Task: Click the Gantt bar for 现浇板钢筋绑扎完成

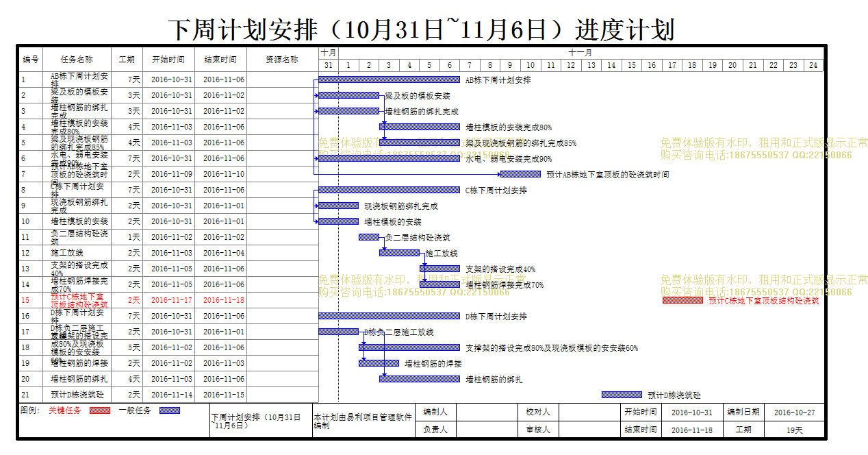Action: tap(339, 206)
